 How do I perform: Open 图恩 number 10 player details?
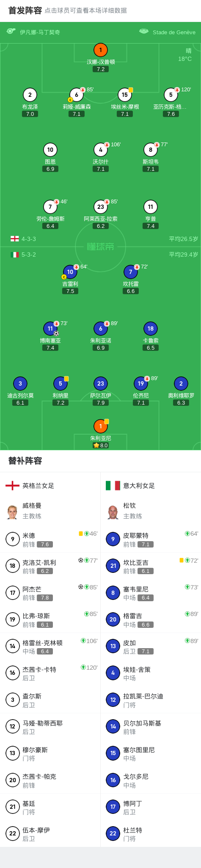[x=50, y=150]
